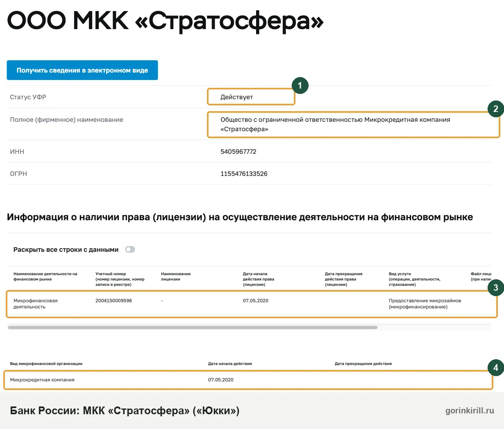Click date 07.05.2020 in Микрокредитная компания row
This screenshot has height=429, width=504.
[221, 380]
